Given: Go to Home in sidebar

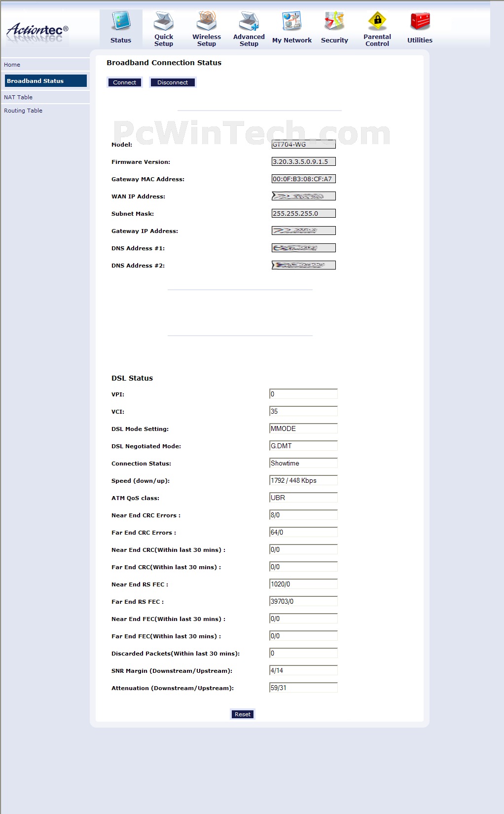Looking at the screenshot, I should (x=12, y=65).
